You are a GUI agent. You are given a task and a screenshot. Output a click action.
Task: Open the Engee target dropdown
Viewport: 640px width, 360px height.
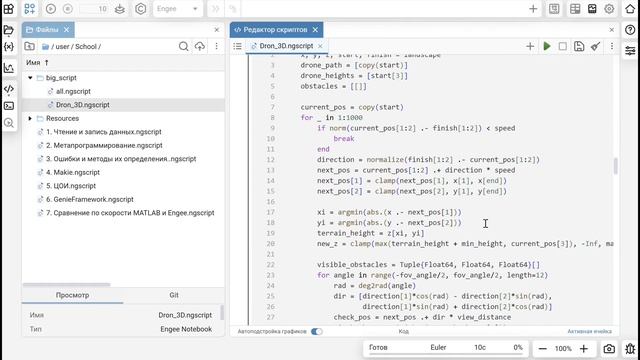pyautogui.click(x=177, y=9)
